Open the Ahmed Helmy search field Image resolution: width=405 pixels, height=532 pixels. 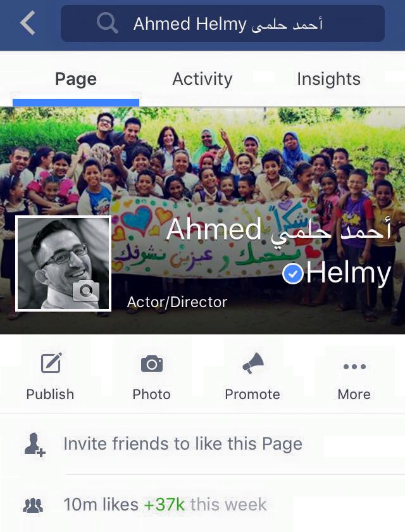(223, 23)
